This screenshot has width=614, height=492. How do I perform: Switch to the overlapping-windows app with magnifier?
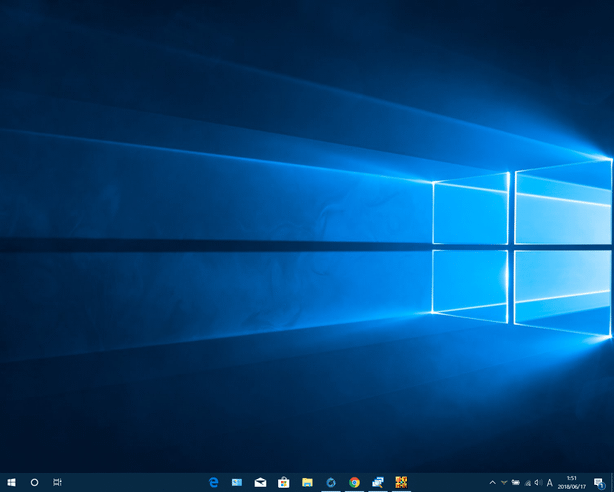coord(378,482)
